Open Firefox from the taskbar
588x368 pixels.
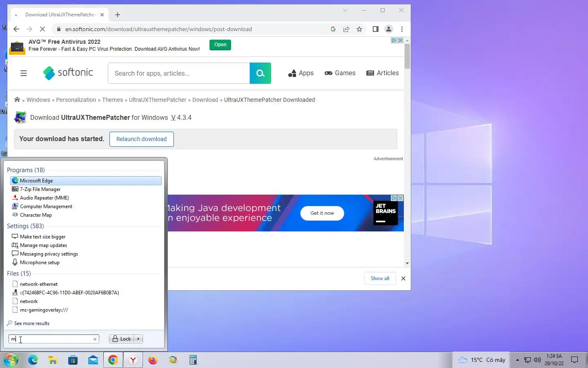[x=153, y=360]
